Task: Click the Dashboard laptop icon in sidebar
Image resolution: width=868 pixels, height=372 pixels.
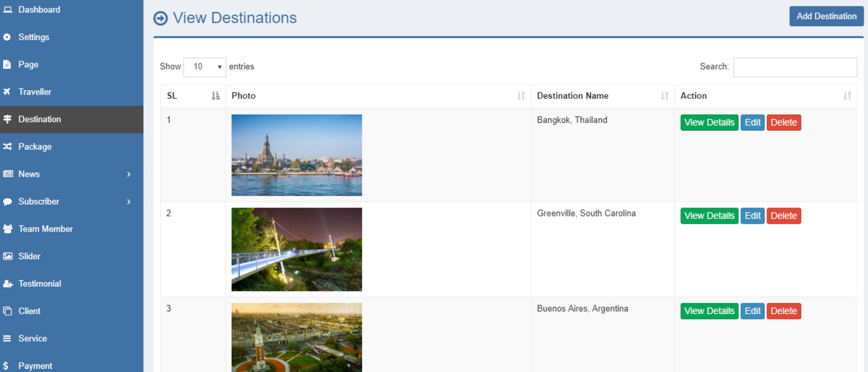Action: (x=8, y=10)
